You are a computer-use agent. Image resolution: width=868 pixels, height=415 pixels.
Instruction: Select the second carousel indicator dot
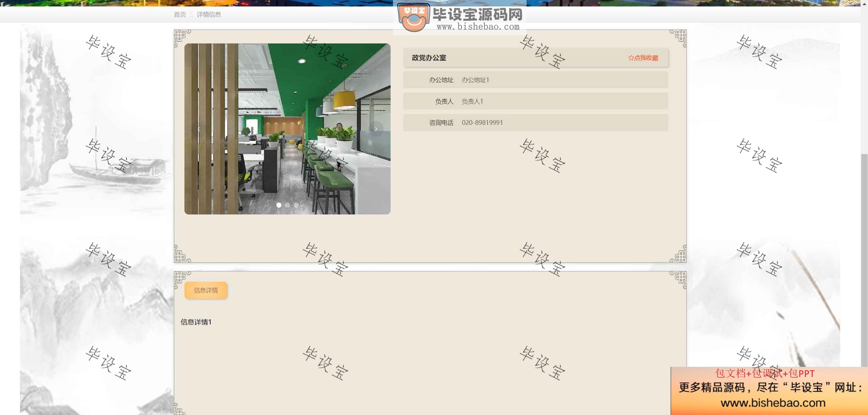point(288,205)
